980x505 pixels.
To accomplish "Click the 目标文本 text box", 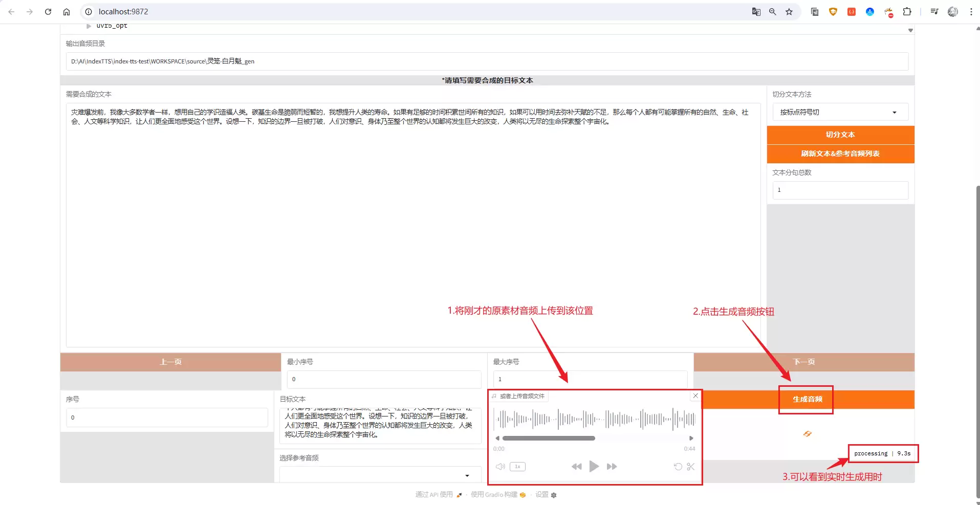I will coord(380,426).
